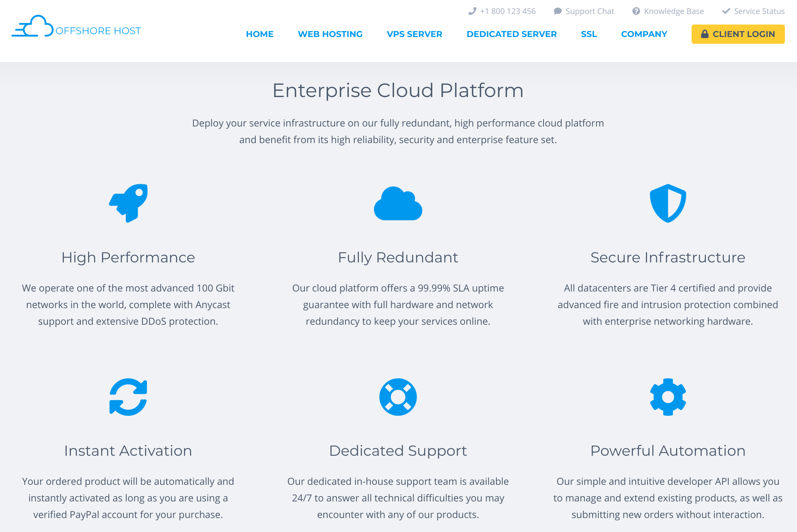Select DEDICATED SERVER in navigation

[x=511, y=34]
